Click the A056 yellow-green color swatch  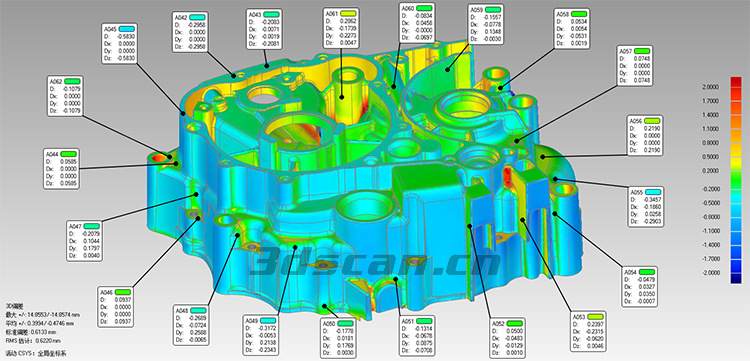pyautogui.click(x=651, y=121)
